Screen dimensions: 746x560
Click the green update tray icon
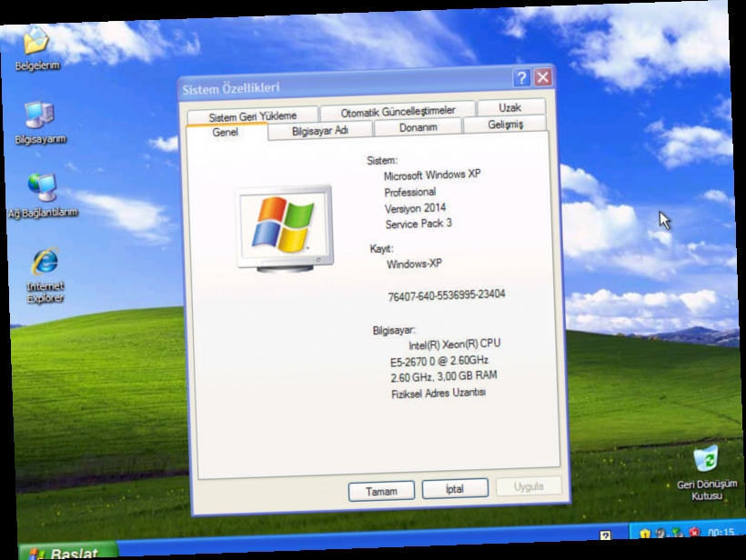[x=675, y=530]
